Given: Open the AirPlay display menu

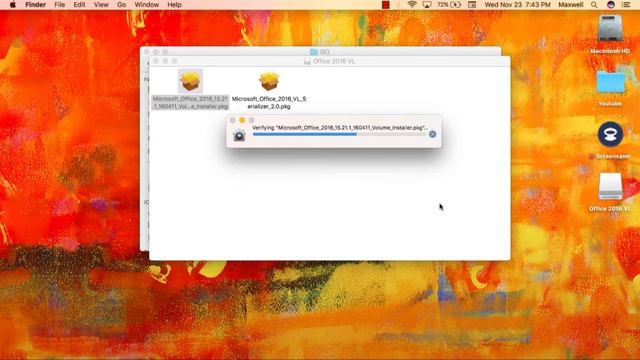Looking at the screenshot, I should pos(427,5).
